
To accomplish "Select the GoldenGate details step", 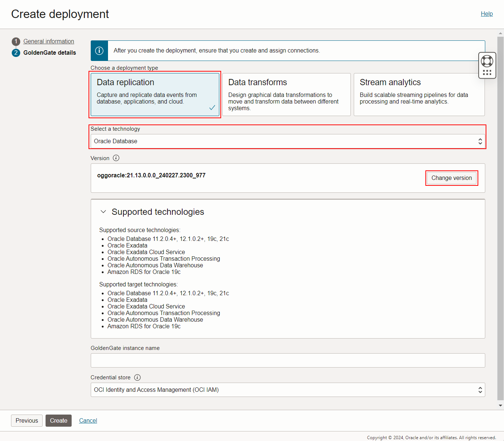I will 50,53.
